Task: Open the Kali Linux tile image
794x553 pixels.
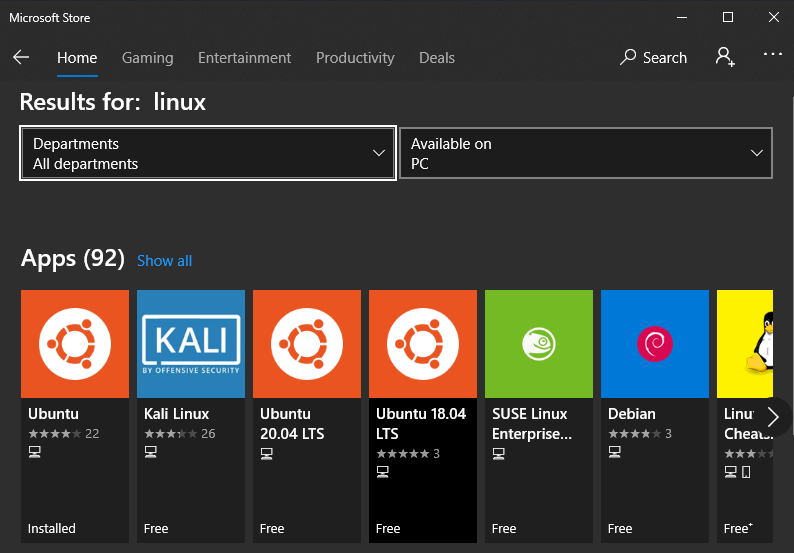Action: click(191, 344)
